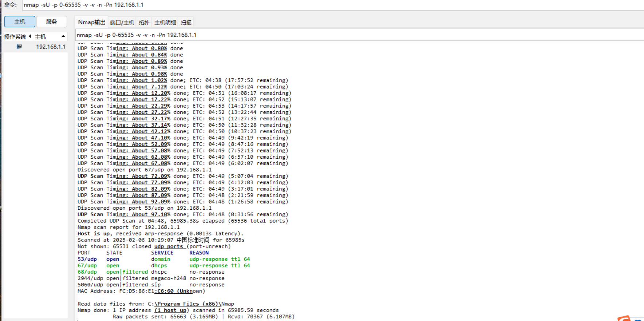Click the 53/udp port entry
Screen dimensions: 644x321
(x=87, y=259)
